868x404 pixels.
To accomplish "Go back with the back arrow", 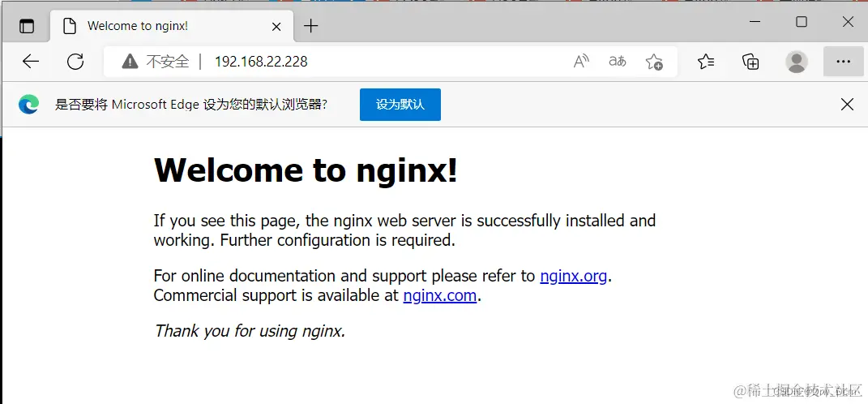I will [x=31, y=61].
